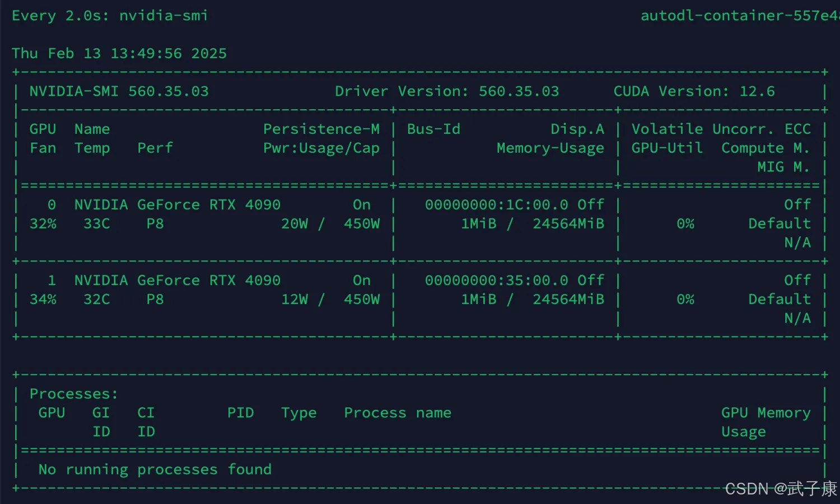Click the 'Memory-Usage' column header
The image size is (840, 504).
pos(550,148)
